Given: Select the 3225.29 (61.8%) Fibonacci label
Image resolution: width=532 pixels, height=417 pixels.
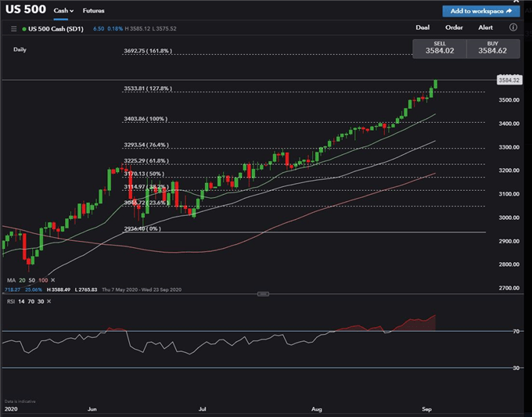Looking at the screenshot, I should pyautogui.click(x=146, y=161).
